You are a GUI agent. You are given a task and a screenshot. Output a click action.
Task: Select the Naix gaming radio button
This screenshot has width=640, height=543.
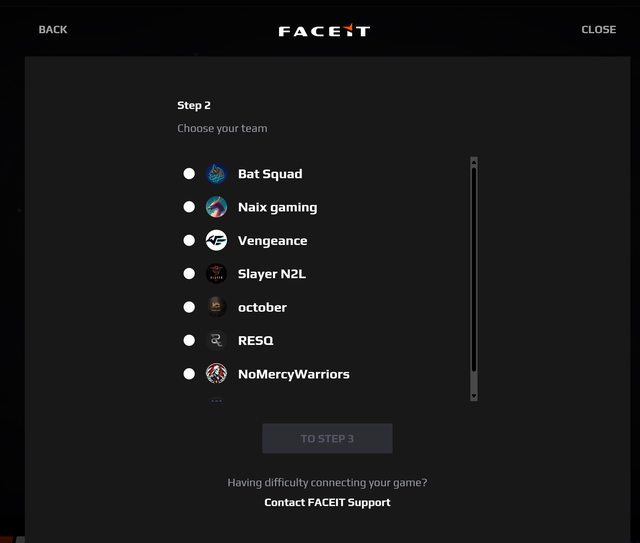(189, 207)
